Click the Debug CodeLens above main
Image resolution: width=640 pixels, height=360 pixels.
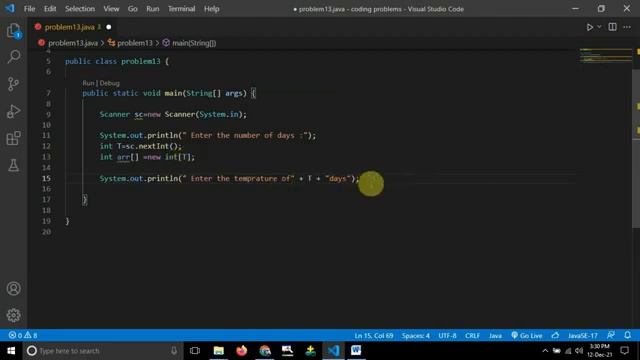pyautogui.click(x=109, y=83)
